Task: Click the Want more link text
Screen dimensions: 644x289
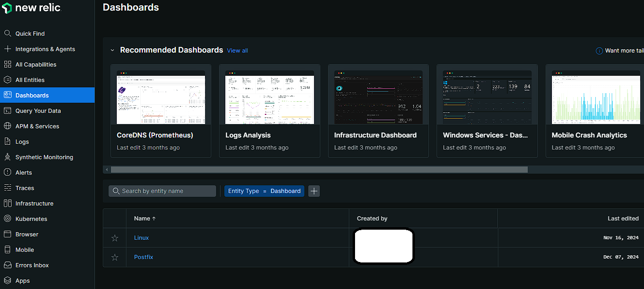Action: click(x=624, y=51)
